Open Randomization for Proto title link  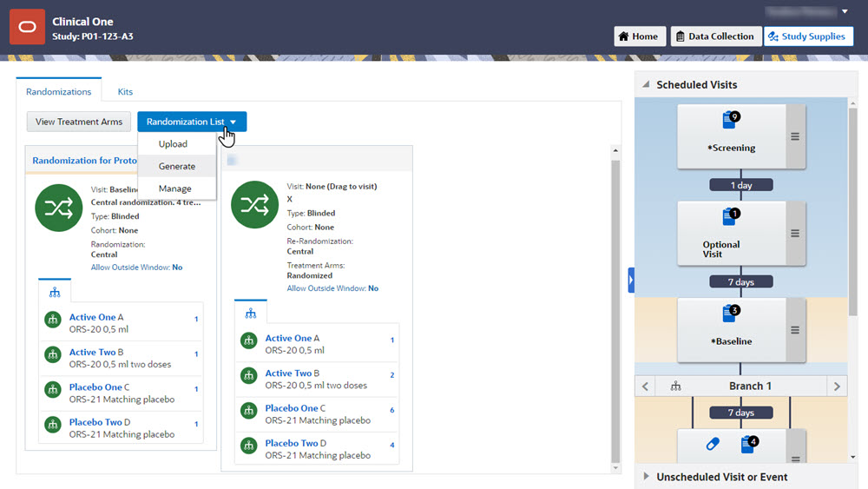pyautogui.click(x=85, y=160)
